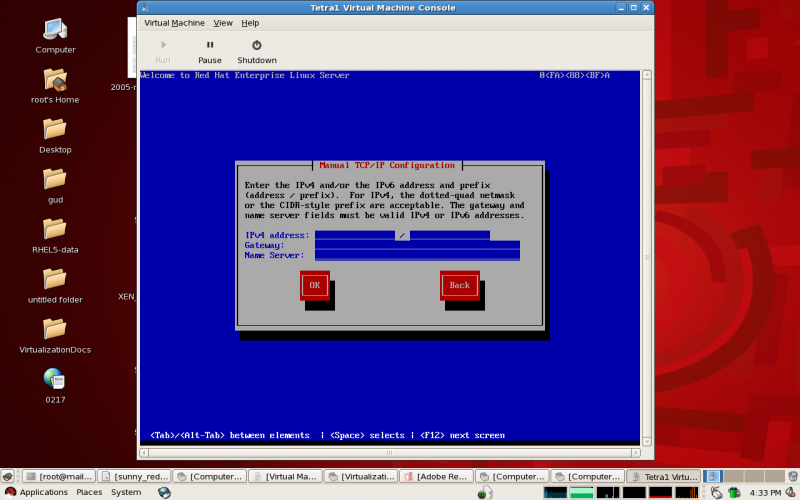
Task: Open the Computer desktop icon
Action: point(55,36)
